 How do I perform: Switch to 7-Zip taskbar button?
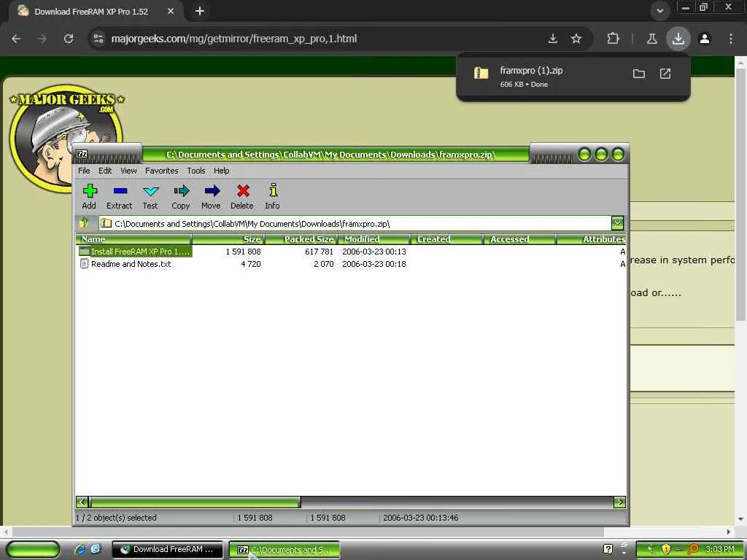point(285,549)
